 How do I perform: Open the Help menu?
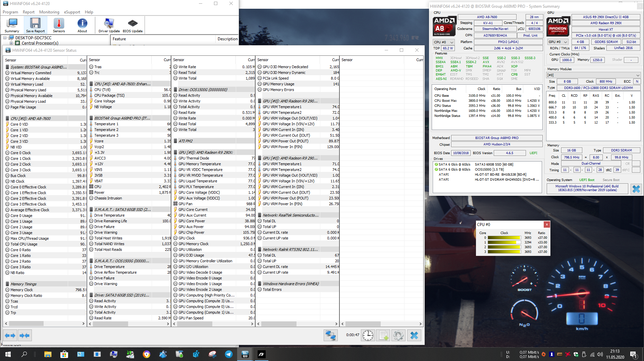[89, 12]
